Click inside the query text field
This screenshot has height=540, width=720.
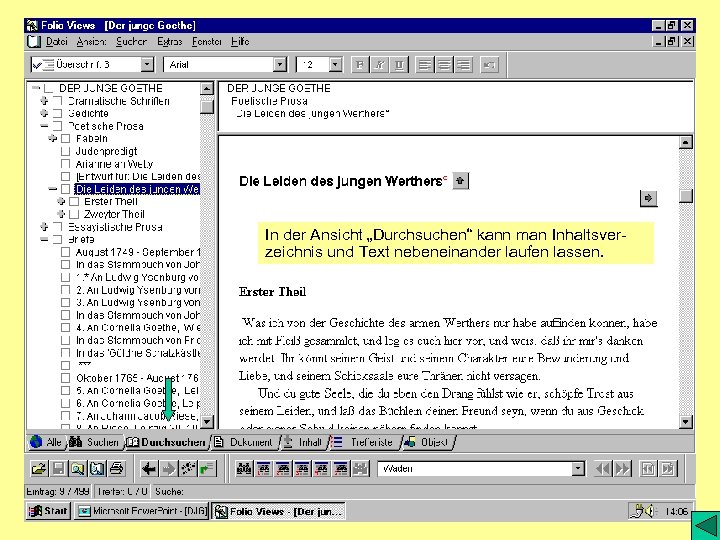point(475,469)
